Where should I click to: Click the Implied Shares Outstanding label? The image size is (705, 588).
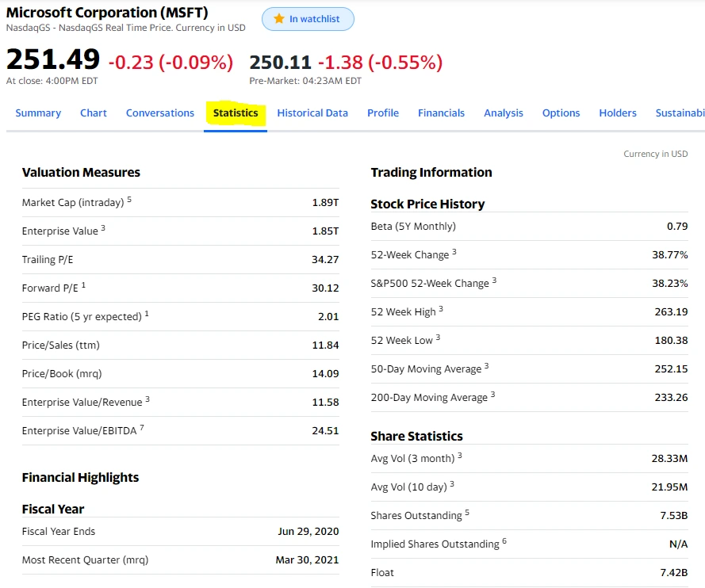(435, 544)
